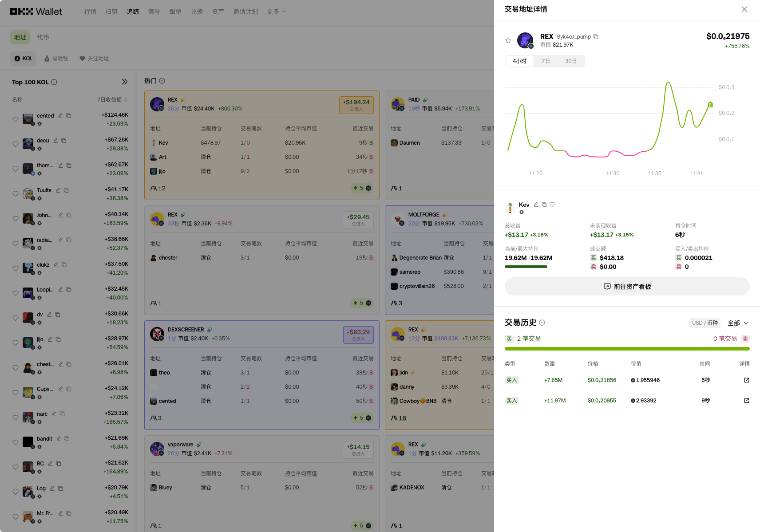The image size is (760, 532).
Task: Select the 7日 chart timeframe
Action: pyautogui.click(x=546, y=61)
